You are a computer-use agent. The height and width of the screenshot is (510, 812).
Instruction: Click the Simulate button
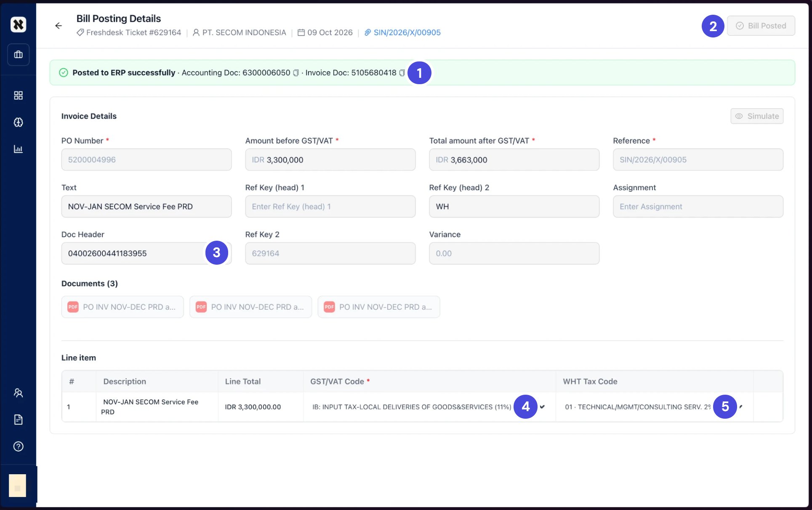(757, 116)
